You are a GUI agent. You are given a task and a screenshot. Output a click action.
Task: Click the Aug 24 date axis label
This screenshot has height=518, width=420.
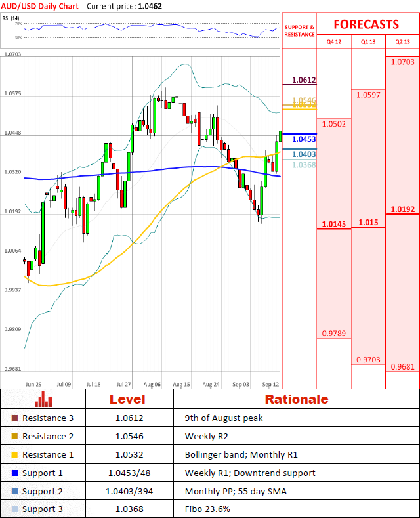211,385
